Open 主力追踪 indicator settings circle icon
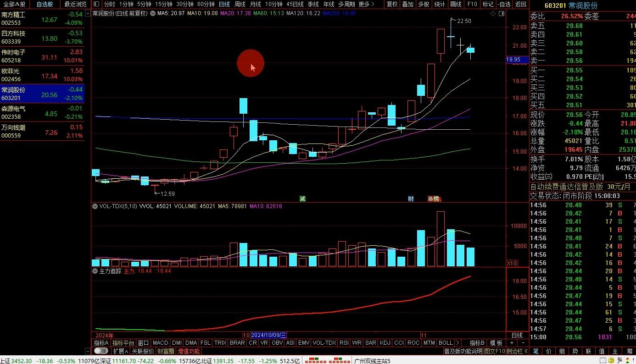Viewport: 636px width, 364px height. (x=95, y=271)
